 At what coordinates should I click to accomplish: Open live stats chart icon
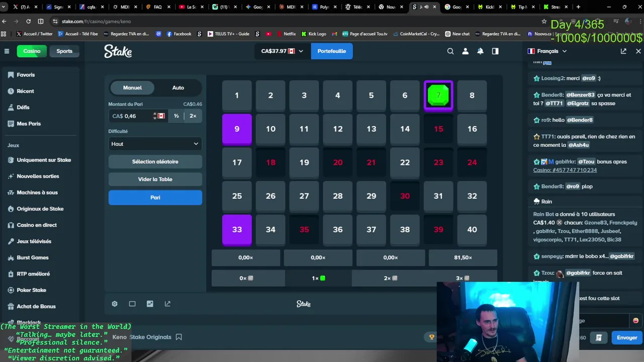click(150, 304)
